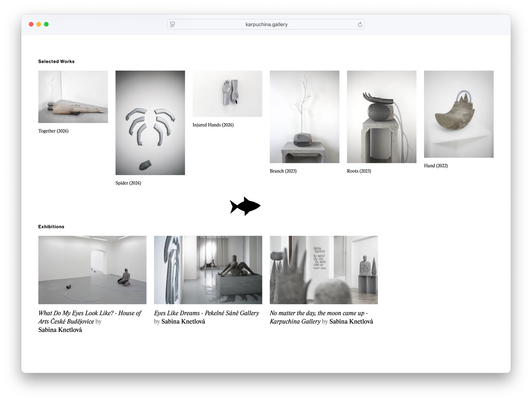This screenshot has width=532, height=401.
Task: Open the Roots (2023) artwork image
Action: [x=381, y=117]
